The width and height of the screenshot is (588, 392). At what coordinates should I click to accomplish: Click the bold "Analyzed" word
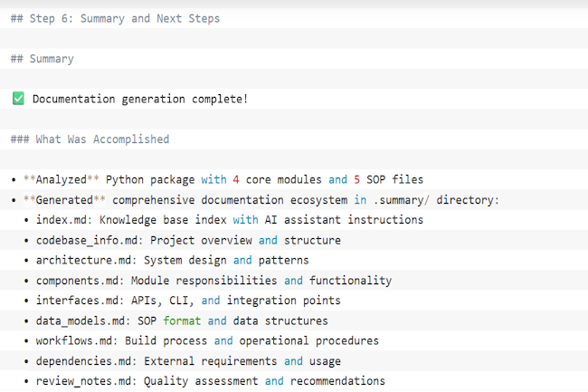click(62, 179)
